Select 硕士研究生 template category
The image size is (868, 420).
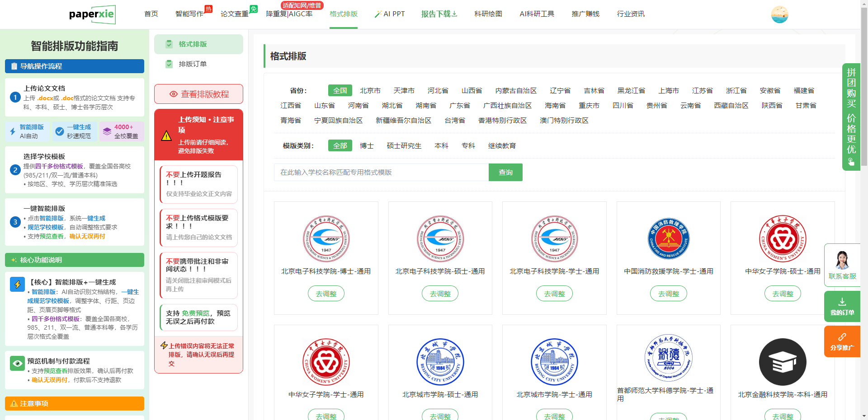(x=404, y=146)
